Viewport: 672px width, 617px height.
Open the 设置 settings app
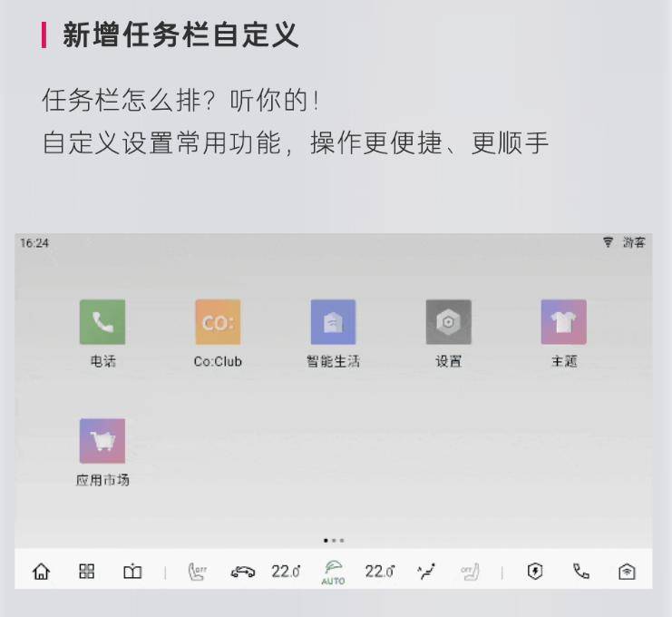448,322
